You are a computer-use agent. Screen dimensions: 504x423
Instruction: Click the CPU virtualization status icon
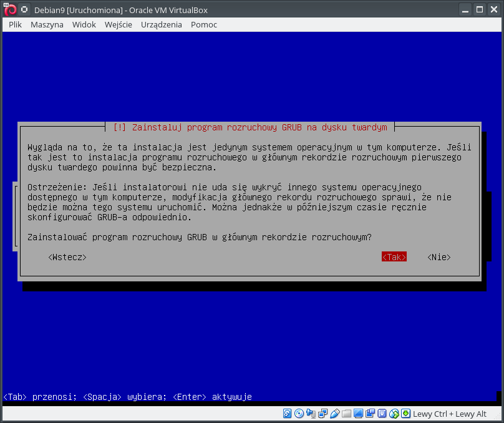click(382, 414)
